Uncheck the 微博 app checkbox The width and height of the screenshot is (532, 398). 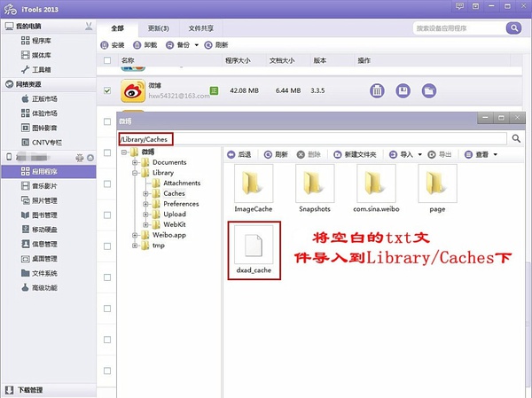click(x=107, y=90)
